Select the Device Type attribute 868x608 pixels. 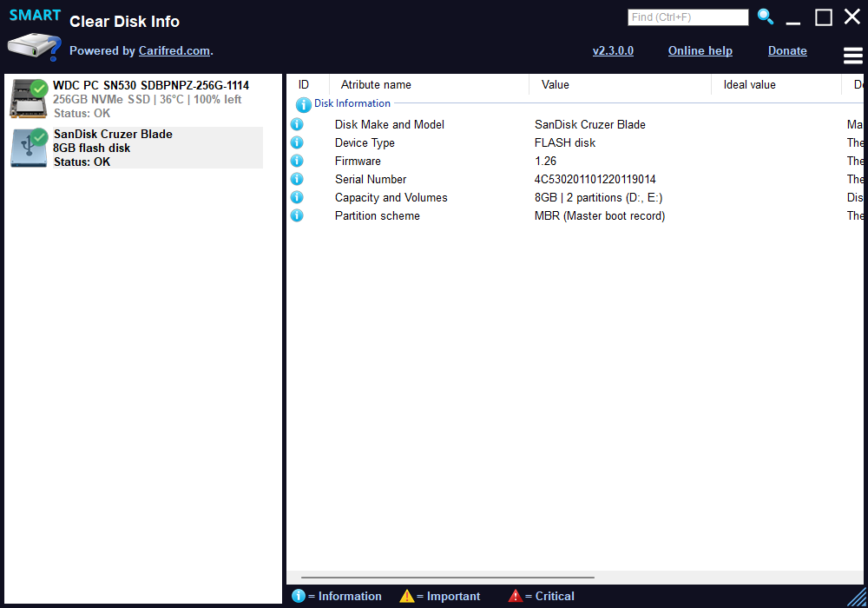(365, 142)
